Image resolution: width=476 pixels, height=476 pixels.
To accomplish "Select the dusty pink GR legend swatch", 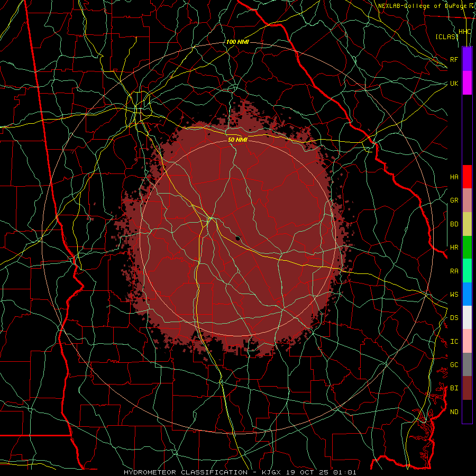I will (467, 200).
